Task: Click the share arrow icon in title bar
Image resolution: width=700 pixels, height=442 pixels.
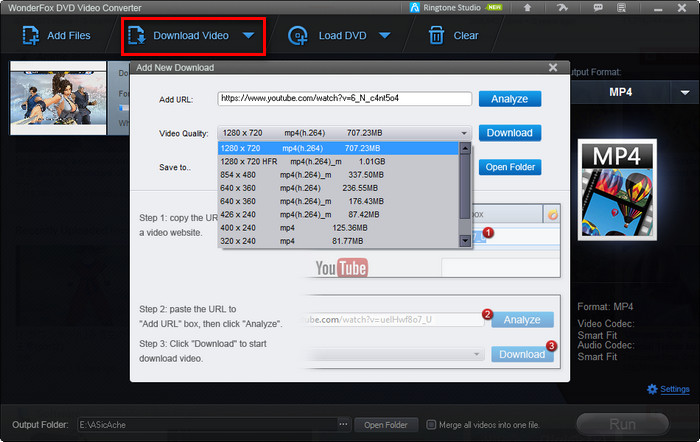Action: click(x=562, y=8)
